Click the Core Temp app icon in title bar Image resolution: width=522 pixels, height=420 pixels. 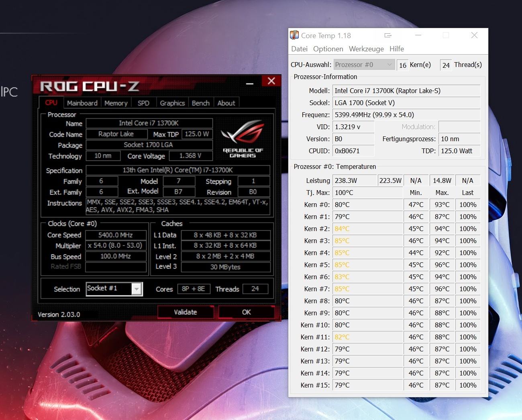point(294,35)
